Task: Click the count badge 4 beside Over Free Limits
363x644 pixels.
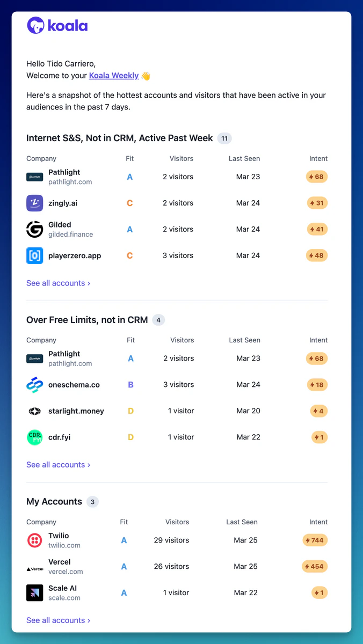Action: (x=158, y=320)
